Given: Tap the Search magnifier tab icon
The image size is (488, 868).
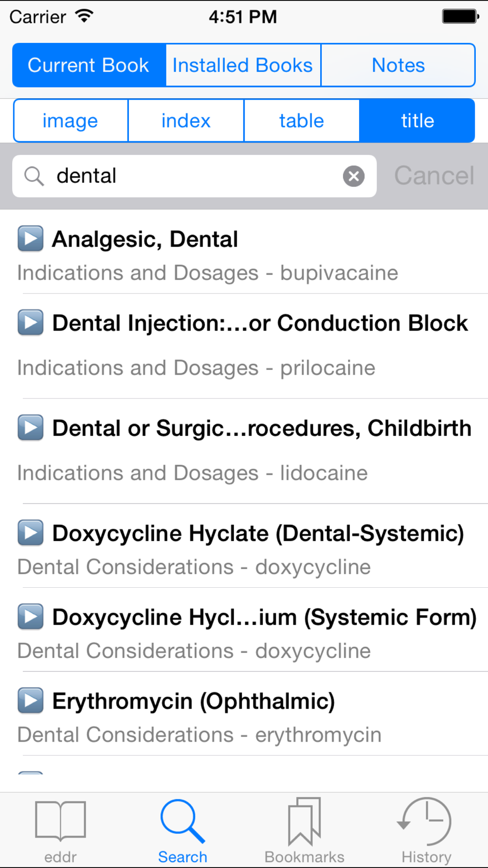Looking at the screenshot, I should click(183, 822).
